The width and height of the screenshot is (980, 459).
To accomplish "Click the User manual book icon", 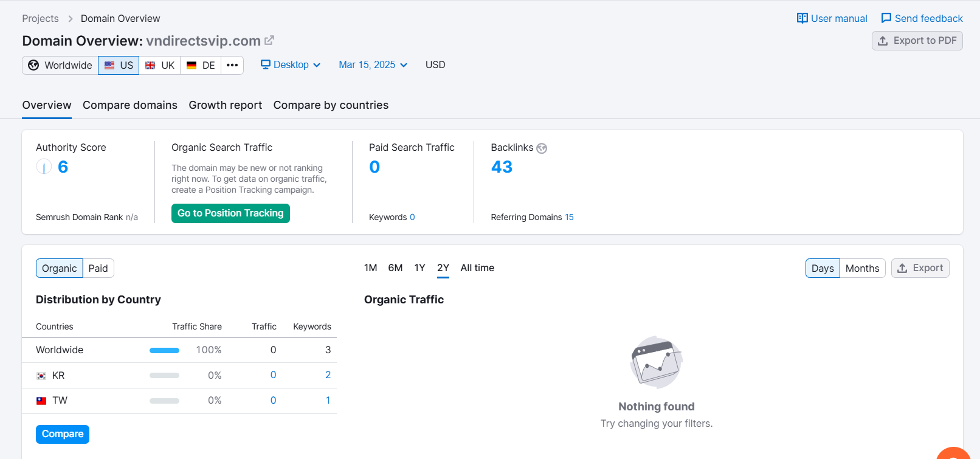I will (x=802, y=18).
